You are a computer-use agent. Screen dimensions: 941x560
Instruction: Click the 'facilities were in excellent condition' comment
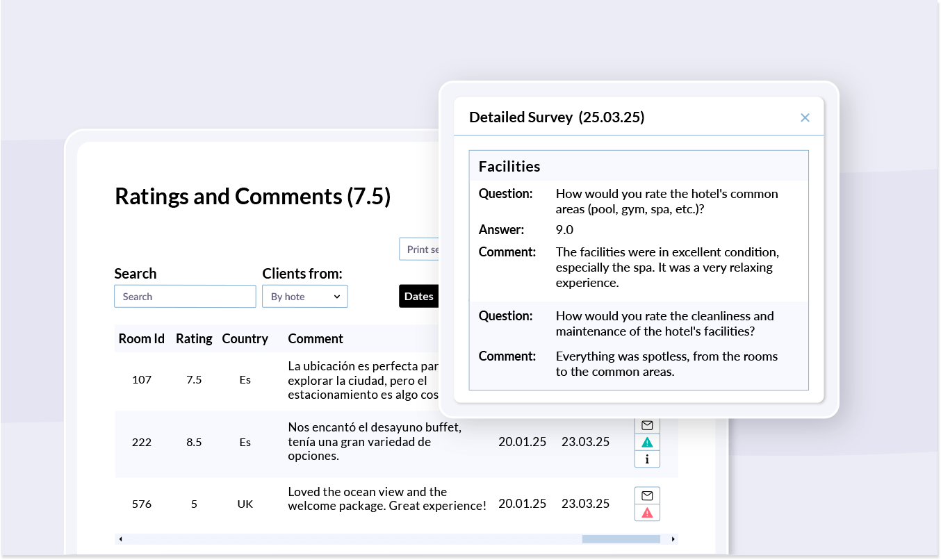(x=667, y=267)
